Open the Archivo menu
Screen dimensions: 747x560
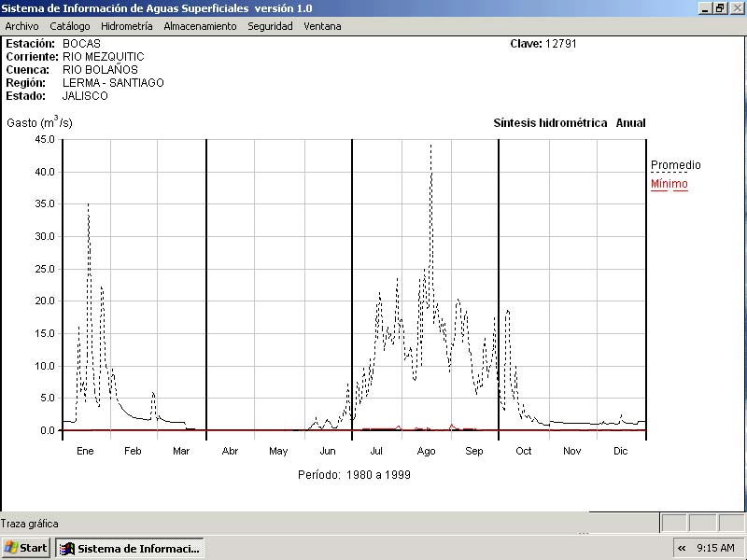pyautogui.click(x=21, y=26)
